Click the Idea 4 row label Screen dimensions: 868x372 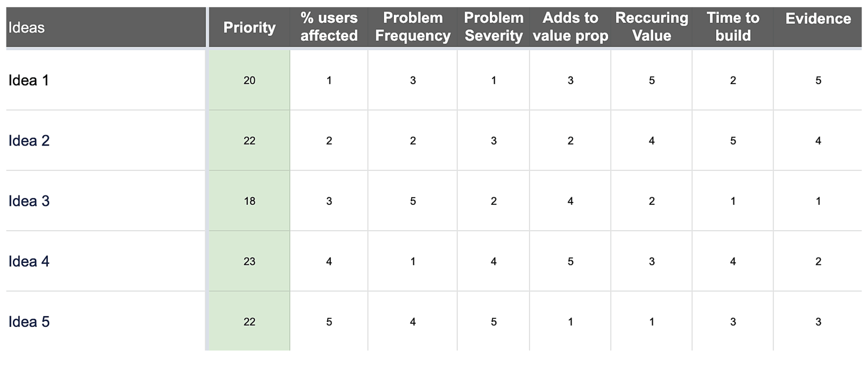tap(29, 261)
